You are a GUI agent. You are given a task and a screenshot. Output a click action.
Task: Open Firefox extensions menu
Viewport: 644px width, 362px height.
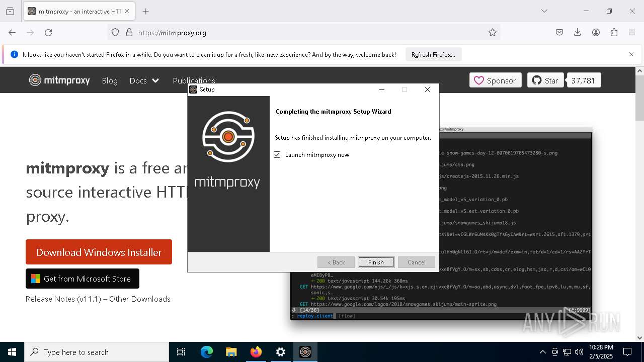tap(614, 32)
